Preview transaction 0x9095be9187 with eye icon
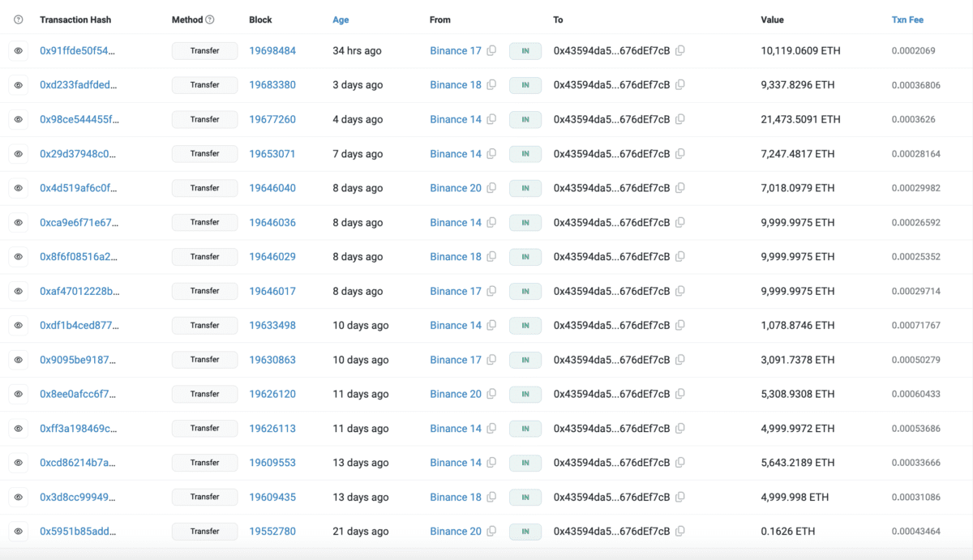The image size is (973, 560). (x=18, y=360)
